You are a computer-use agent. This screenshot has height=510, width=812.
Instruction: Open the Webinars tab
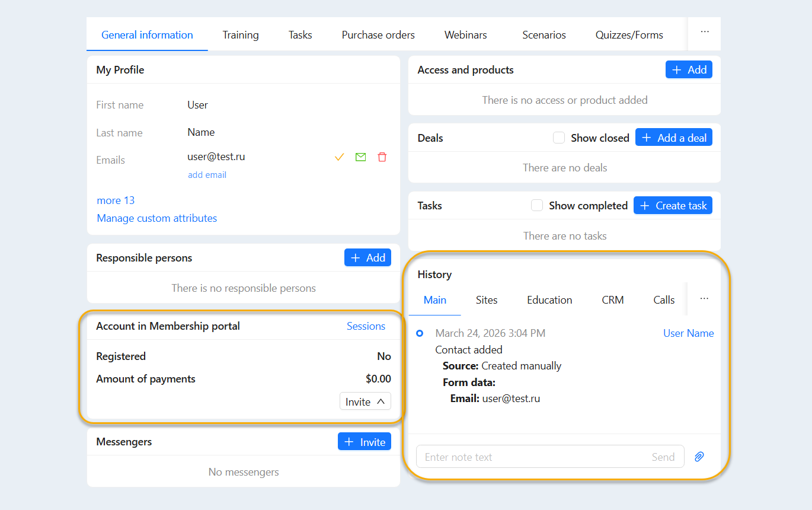point(466,35)
